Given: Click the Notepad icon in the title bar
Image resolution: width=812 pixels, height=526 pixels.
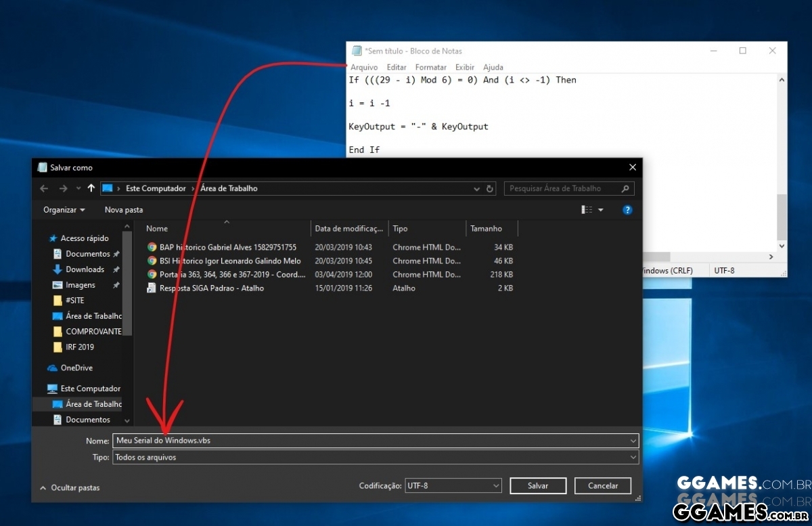Looking at the screenshot, I should coord(357,50).
